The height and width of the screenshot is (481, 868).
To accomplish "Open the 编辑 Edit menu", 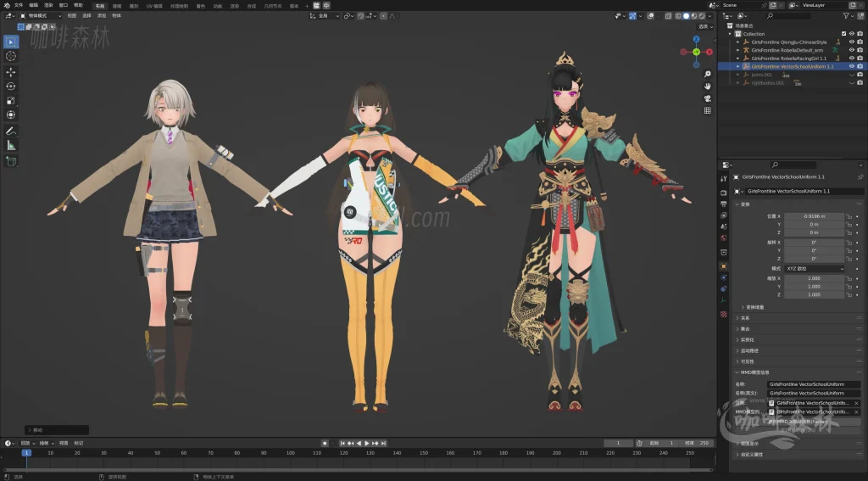I will coord(34,5).
